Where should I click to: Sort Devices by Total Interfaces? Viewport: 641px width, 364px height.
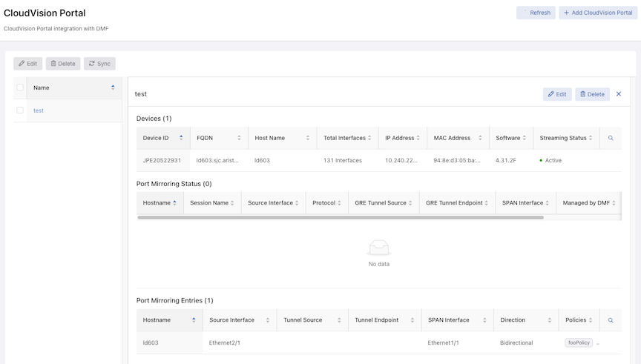(347, 138)
